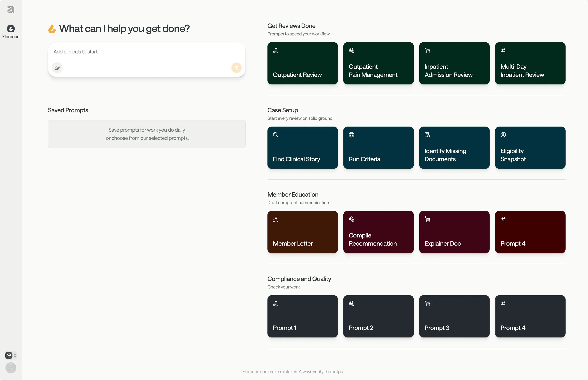Click the hash icon on Compliance Prompt 4
This screenshot has width=588, height=380.
(503, 304)
